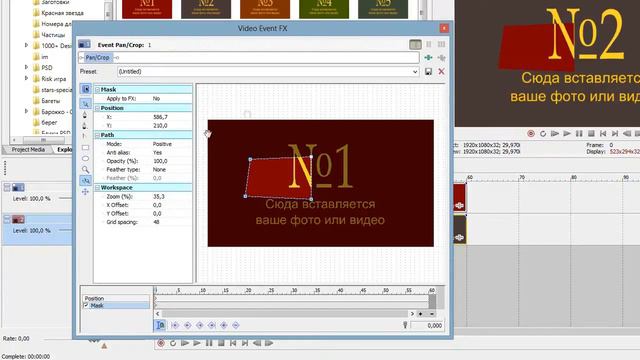Click the third keyframe diamond button
The image size is (640, 360).
coord(200,325)
